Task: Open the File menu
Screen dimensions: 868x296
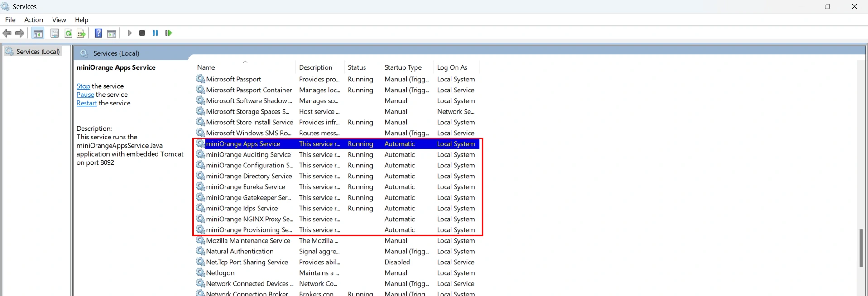Action: (10, 20)
